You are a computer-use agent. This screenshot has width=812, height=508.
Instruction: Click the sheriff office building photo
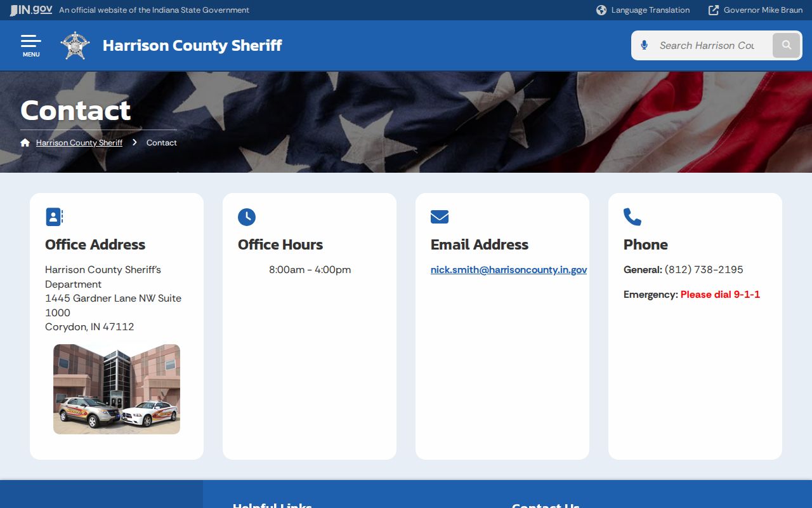(117, 389)
